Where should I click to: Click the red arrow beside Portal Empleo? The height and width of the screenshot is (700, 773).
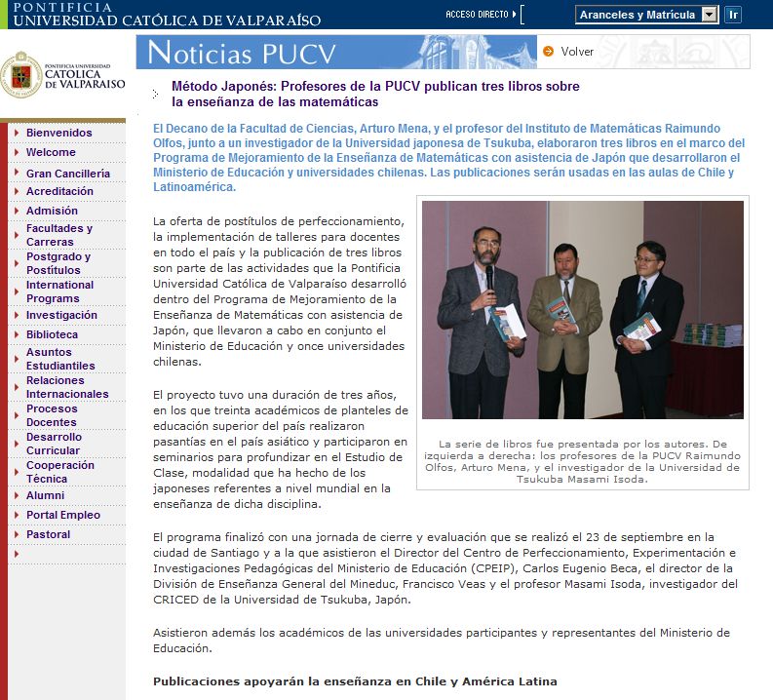(x=17, y=515)
